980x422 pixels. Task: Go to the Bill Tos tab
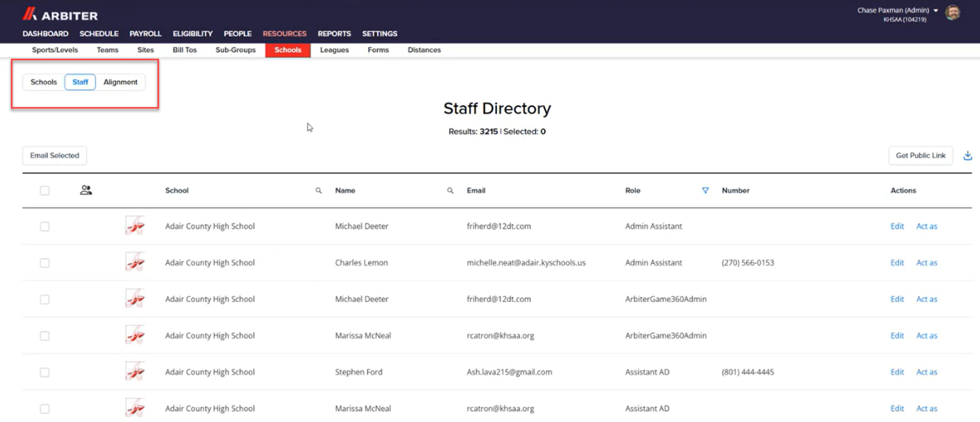pos(184,50)
